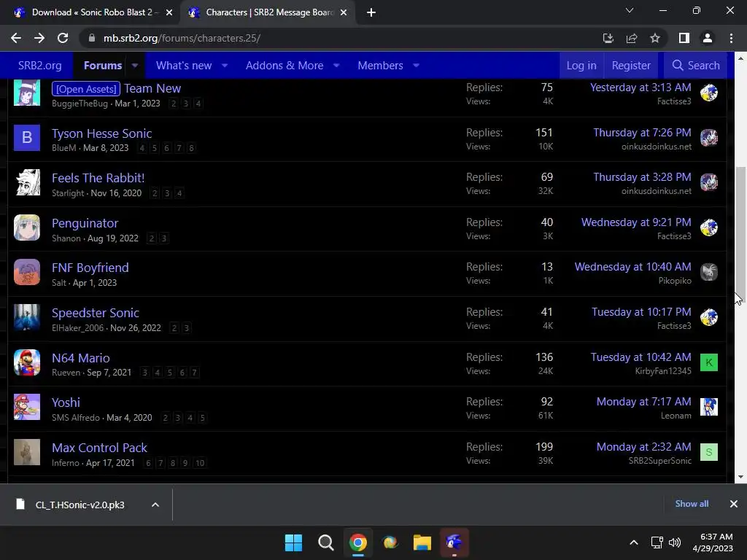The width and height of the screenshot is (747, 560).
Task: Click SRB2SuperSonic green S avatar
Action: tap(709, 452)
